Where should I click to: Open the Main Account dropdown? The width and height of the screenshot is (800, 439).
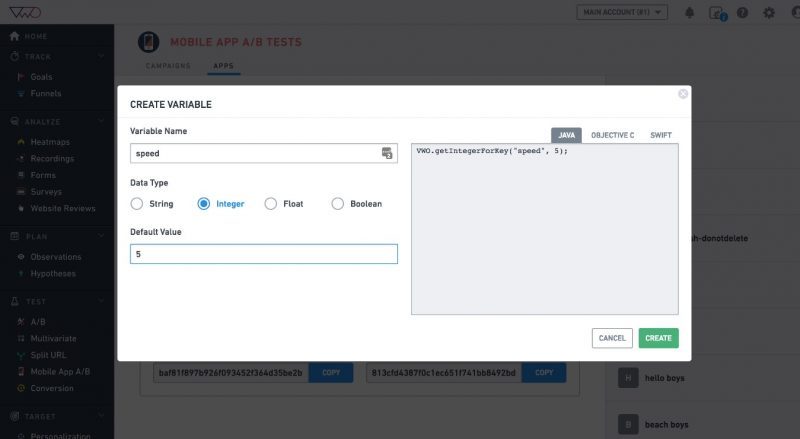pos(622,12)
